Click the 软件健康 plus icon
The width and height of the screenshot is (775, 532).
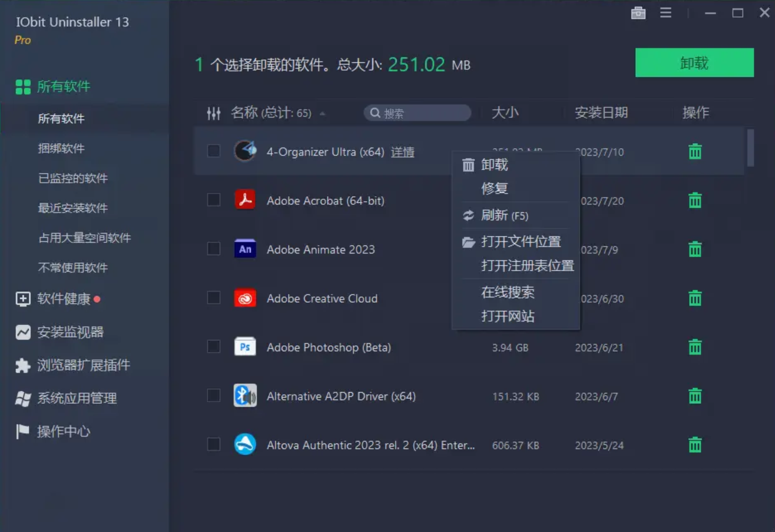tap(23, 299)
